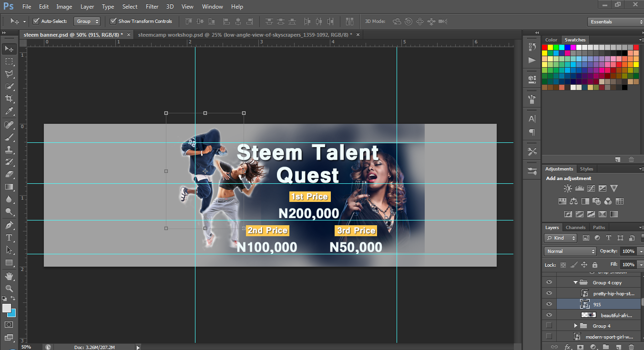Open the Move tool preset picker arrow
The height and width of the screenshot is (350, 644).
(24, 21)
